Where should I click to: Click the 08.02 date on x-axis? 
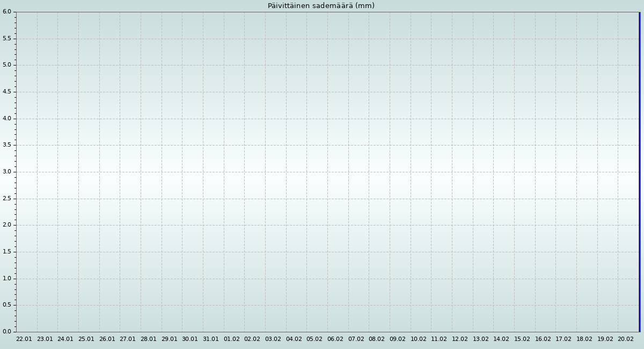point(377,339)
